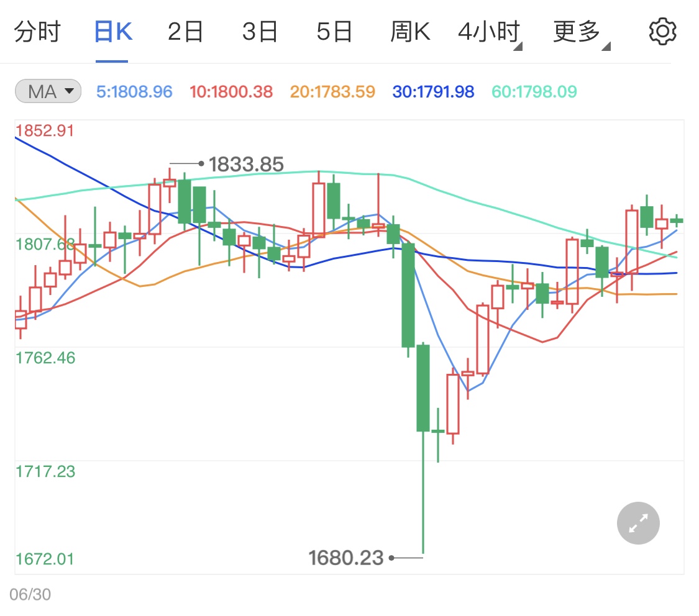Open the MA indicator dropdown
This screenshot has height=616, width=699.
47,91
